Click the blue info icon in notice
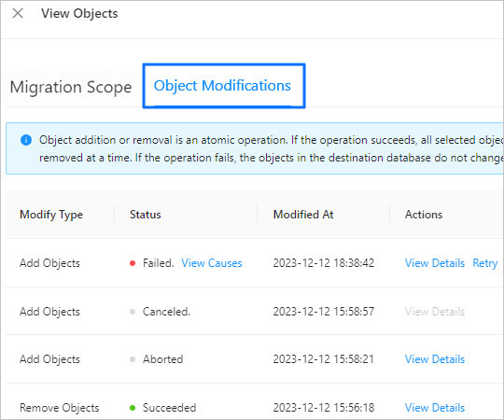This screenshot has width=504, height=420. pos(26,140)
